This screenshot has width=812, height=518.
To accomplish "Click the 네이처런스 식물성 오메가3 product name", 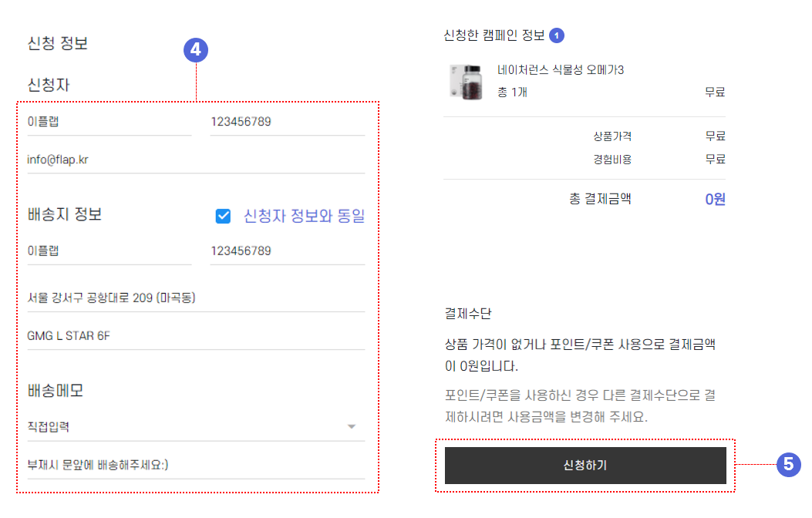I will click(x=561, y=70).
